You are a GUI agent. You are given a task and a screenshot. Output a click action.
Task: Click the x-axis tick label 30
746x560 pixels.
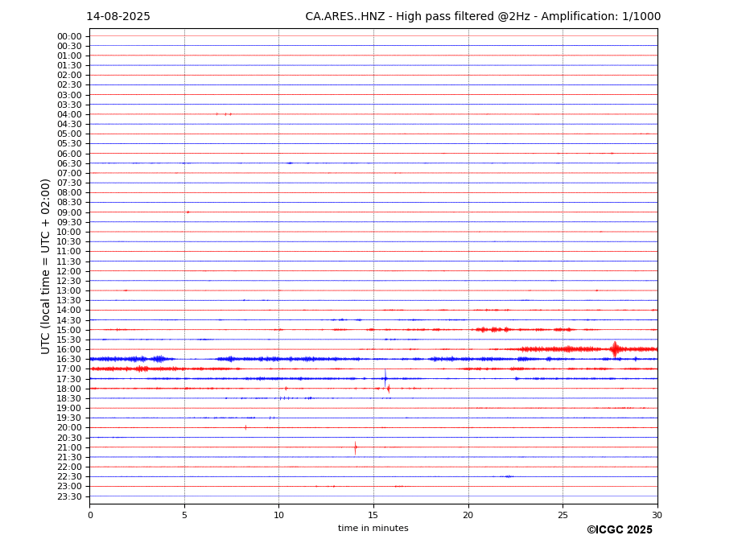tap(657, 515)
